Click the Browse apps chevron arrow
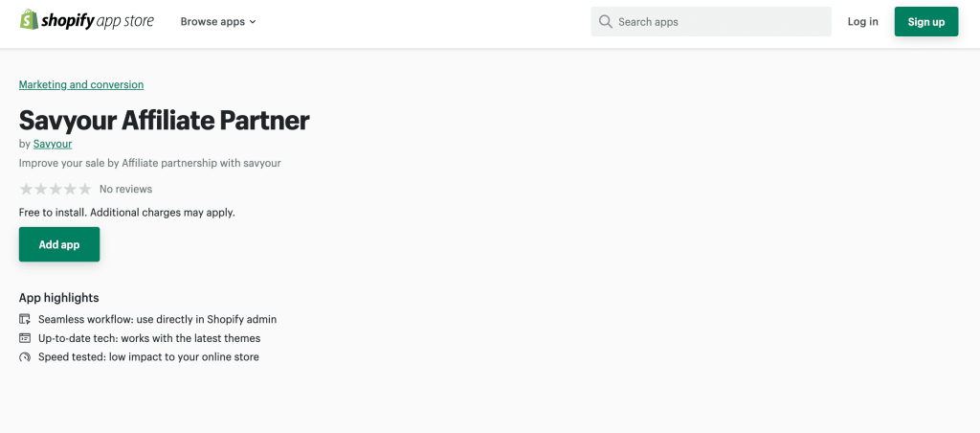 [253, 22]
